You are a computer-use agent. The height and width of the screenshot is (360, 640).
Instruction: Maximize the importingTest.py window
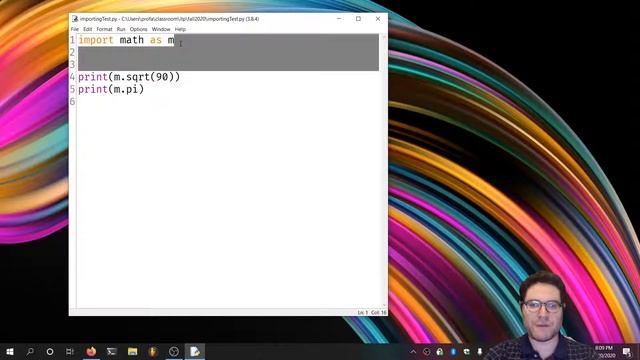[x=358, y=19]
